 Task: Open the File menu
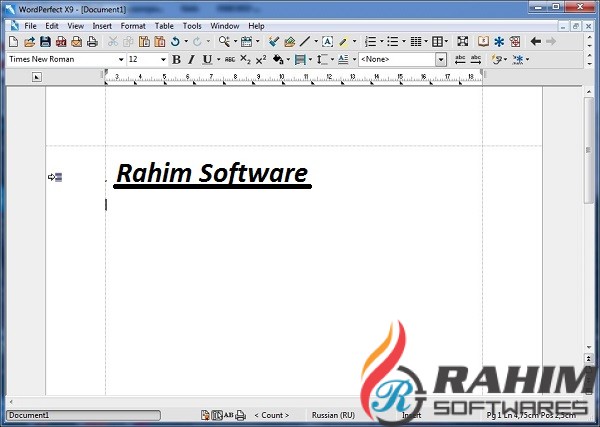30,26
